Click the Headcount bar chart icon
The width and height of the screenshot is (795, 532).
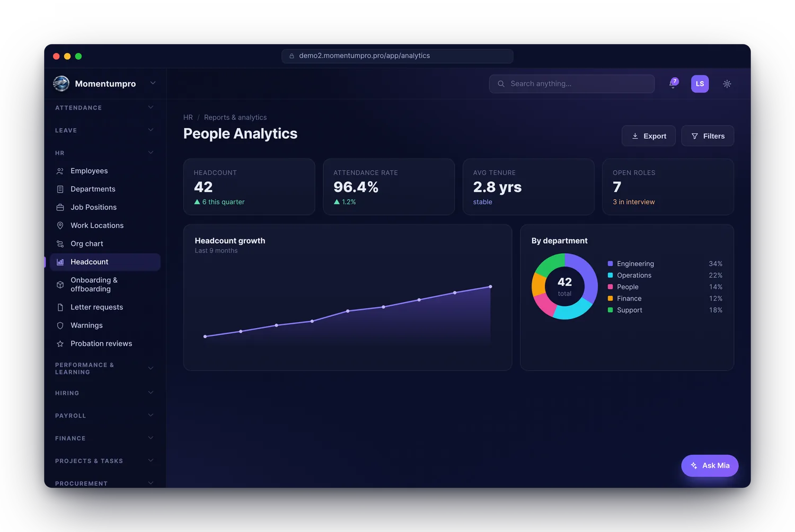point(60,262)
